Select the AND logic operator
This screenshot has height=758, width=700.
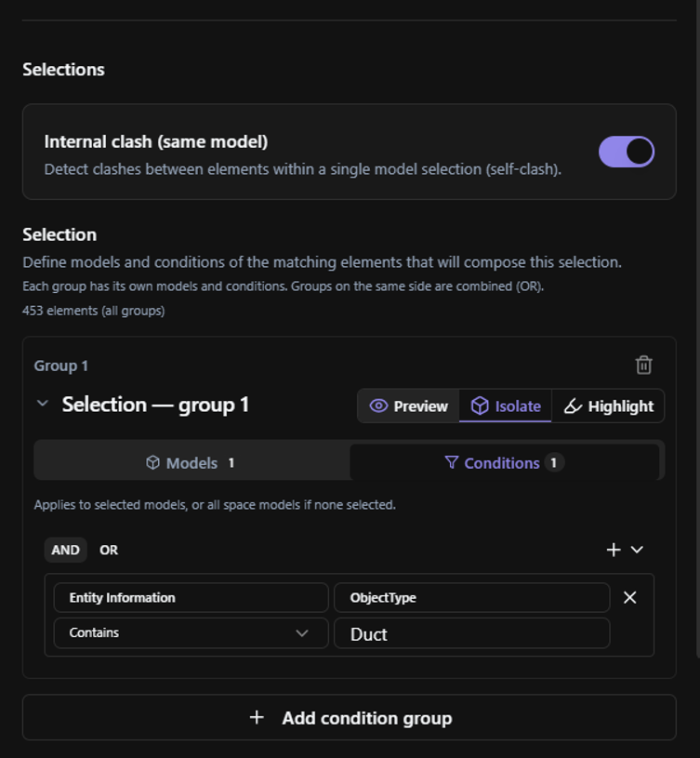click(x=65, y=550)
